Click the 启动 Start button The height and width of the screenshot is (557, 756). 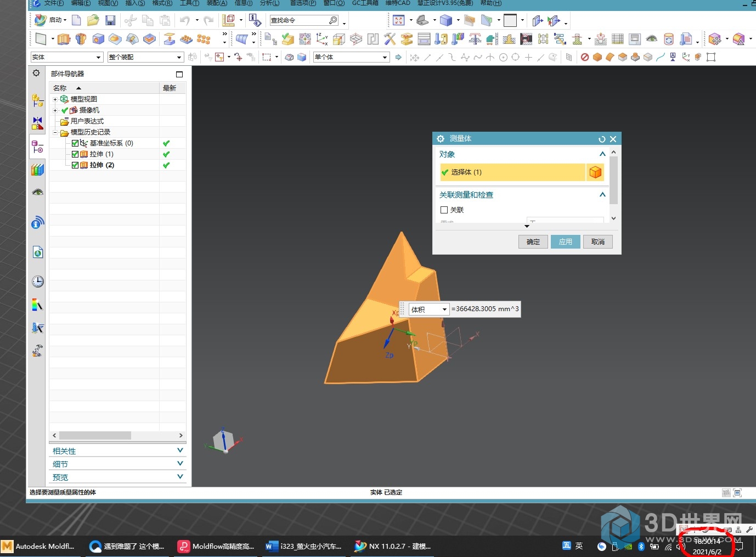pos(50,20)
